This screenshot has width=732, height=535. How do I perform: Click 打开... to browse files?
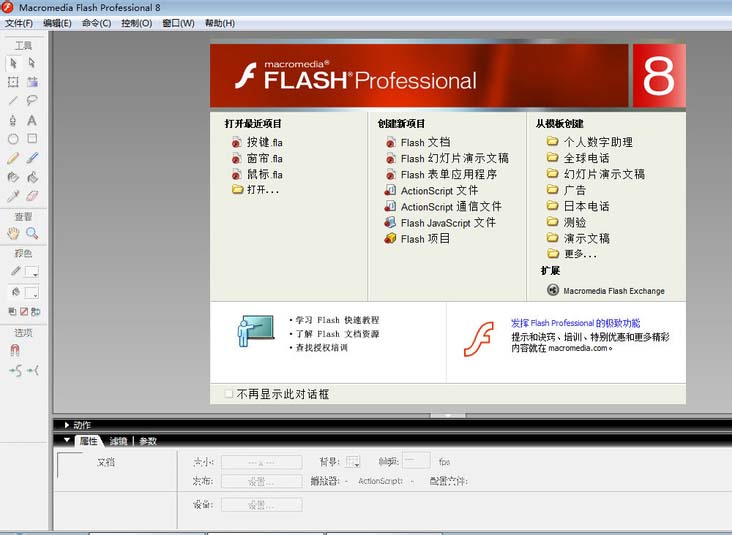(255, 190)
